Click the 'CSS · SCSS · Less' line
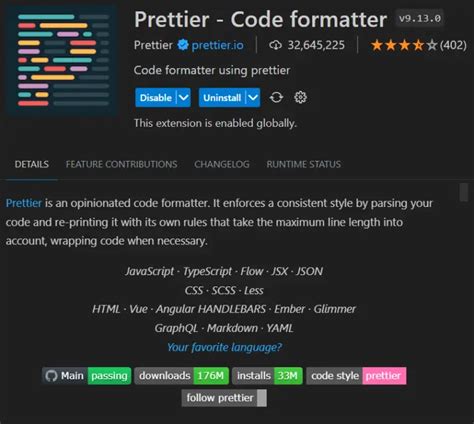 (224, 291)
